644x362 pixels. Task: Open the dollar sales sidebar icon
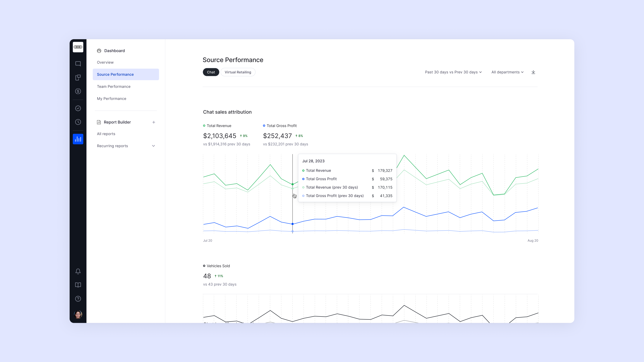pyautogui.click(x=78, y=91)
